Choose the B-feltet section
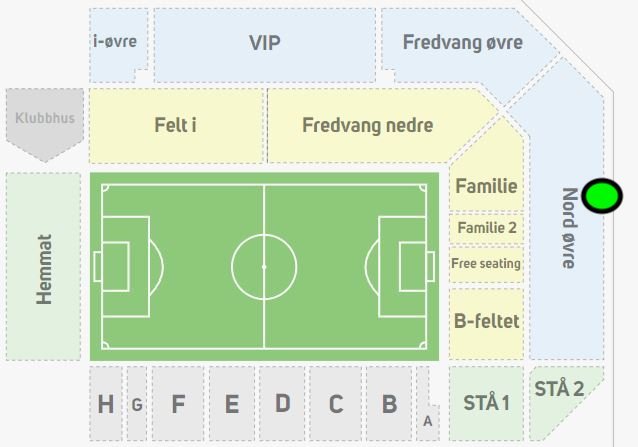 click(x=486, y=322)
